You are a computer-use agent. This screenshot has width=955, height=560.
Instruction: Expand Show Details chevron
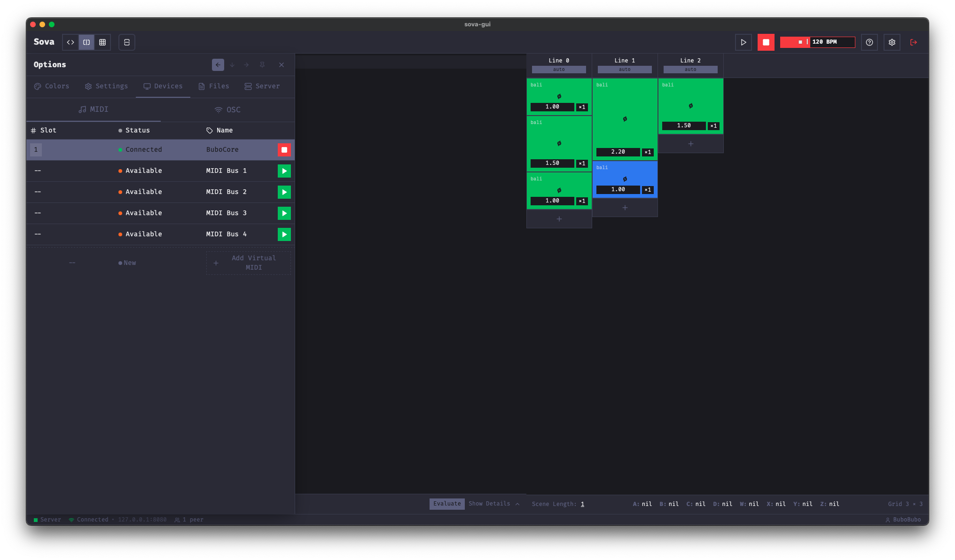click(517, 504)
